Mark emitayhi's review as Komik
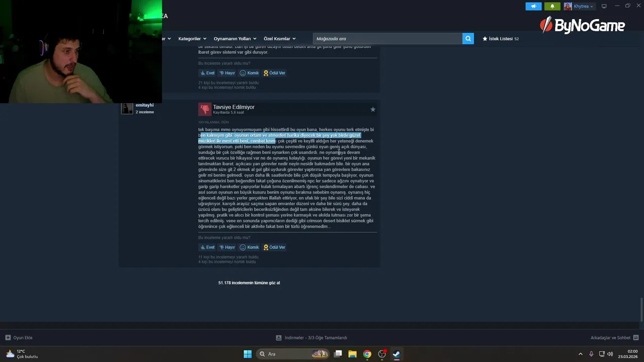This screenshot has width=644, height=362. coord(249,247)
